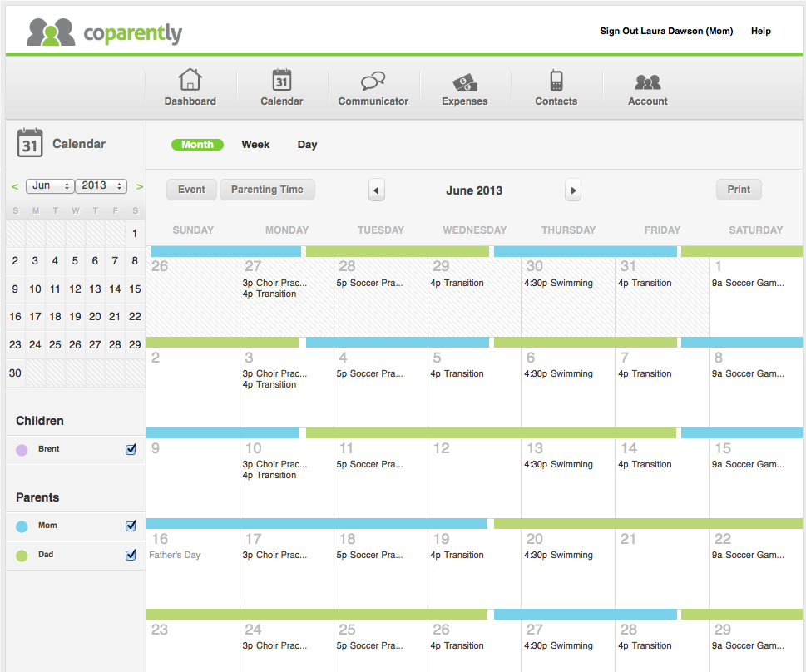This screenshot has height=672, width=806.
Task: Open the Account people icon
Action: click(x=648, y=82)
